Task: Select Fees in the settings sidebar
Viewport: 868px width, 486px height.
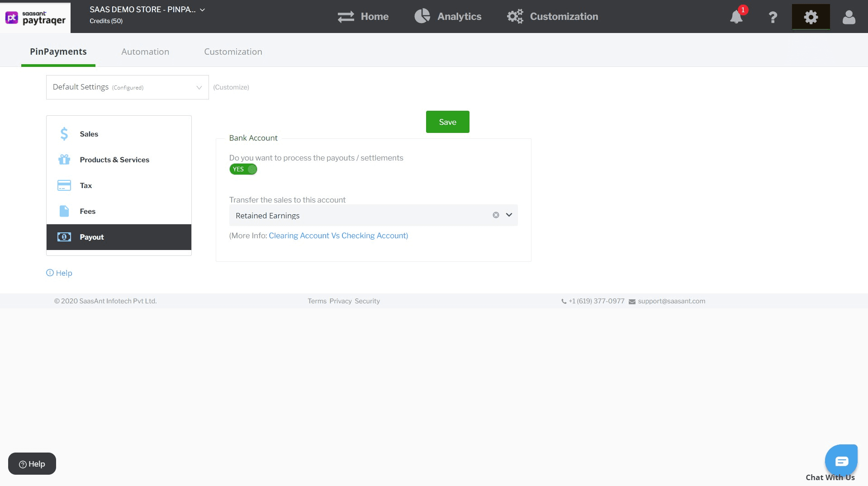Action: pos(119,211)
